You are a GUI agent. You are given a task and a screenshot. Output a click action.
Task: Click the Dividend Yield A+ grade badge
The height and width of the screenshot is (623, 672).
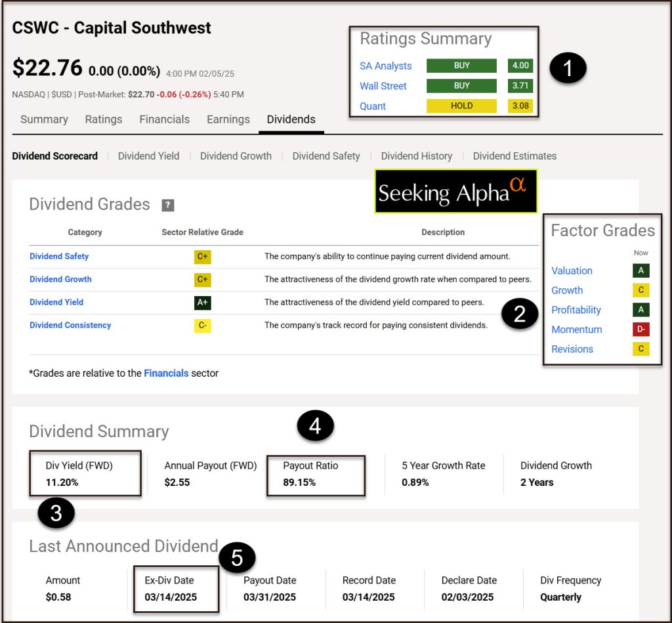(202, 303)
